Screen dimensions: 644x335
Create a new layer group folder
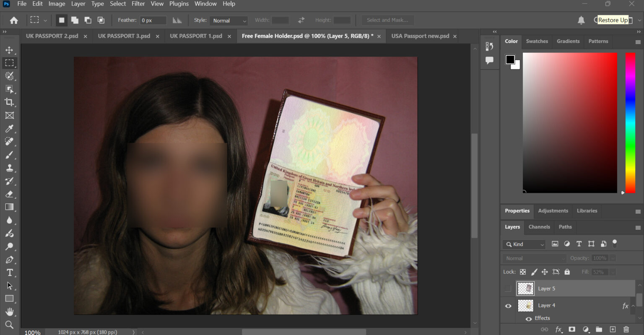[x=599, y=330]
